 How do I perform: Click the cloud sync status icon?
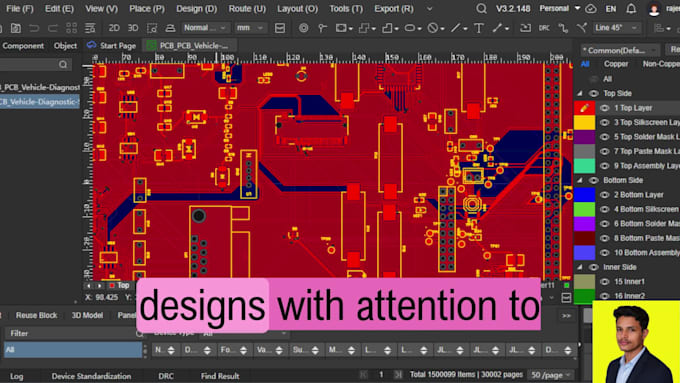coord(591,9)
